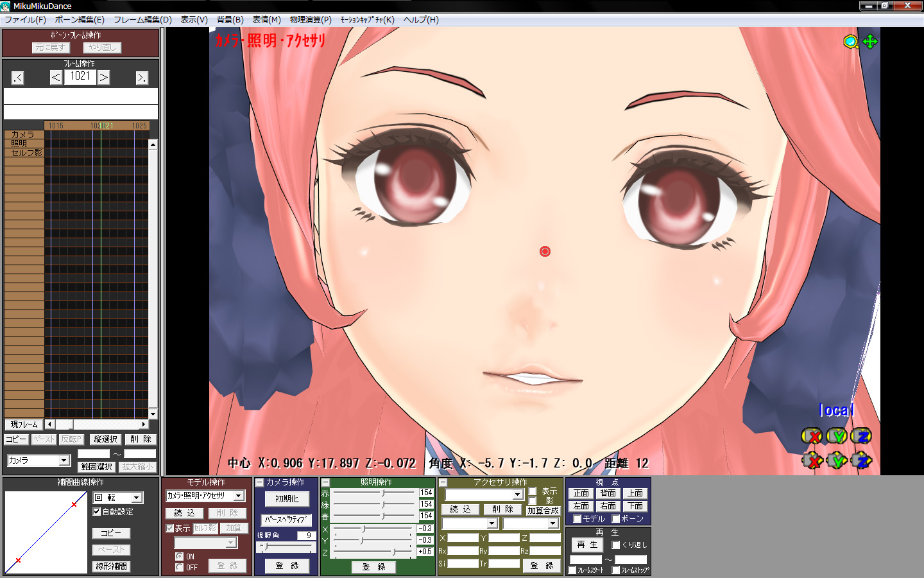Toggle the フレームスタート checkbox

(572, 570)
